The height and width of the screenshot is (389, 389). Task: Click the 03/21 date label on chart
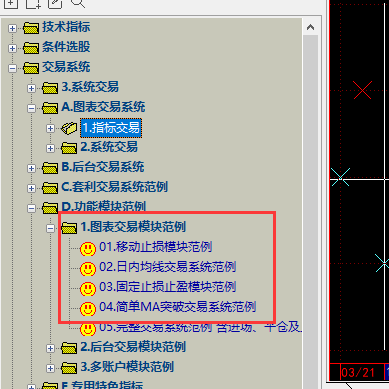(x=358, y=373)
